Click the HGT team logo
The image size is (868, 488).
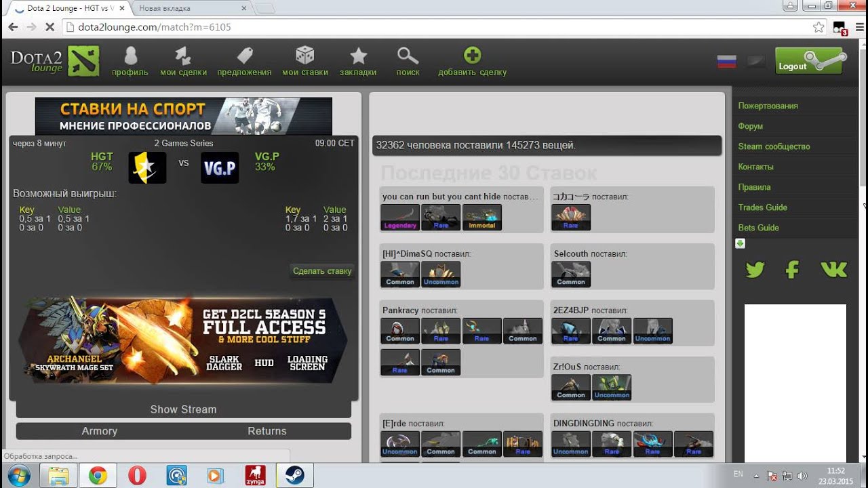click(x=147, y=167)
